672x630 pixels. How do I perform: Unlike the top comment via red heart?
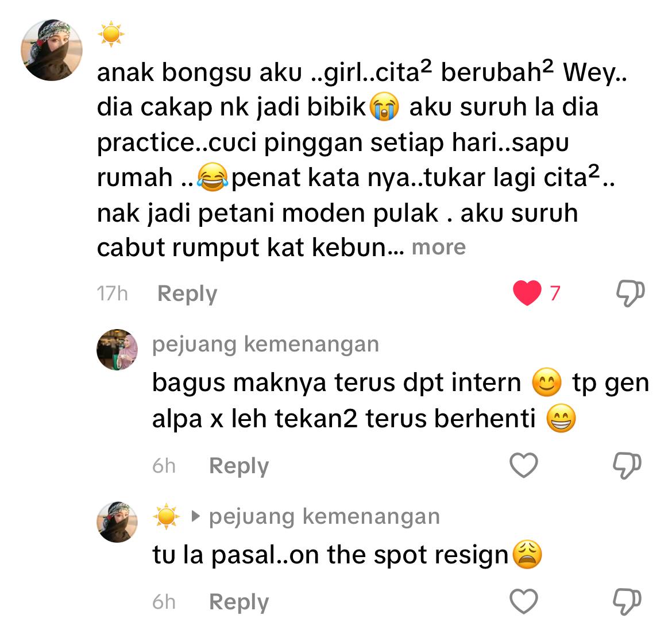(527, 293)
